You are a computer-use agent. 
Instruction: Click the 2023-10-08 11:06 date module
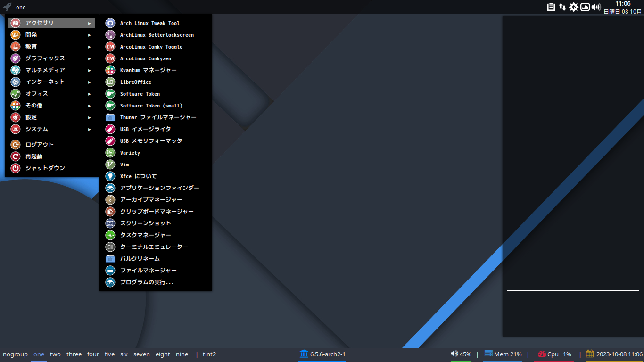614,354
